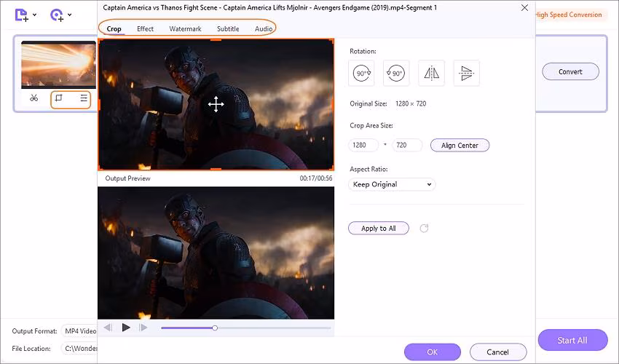Click Apply to All button

click(379, 228)
